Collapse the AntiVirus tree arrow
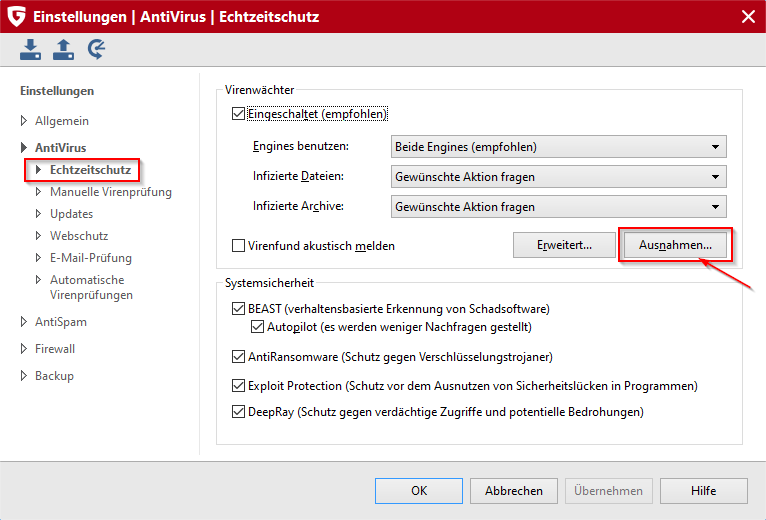The image size is (766, 520). coord(23,148)
